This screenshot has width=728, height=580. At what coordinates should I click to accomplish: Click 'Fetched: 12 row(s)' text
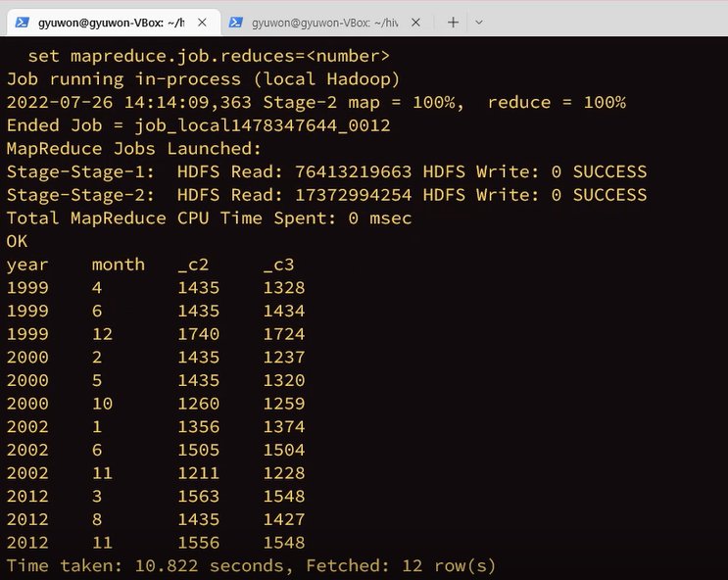401,566
